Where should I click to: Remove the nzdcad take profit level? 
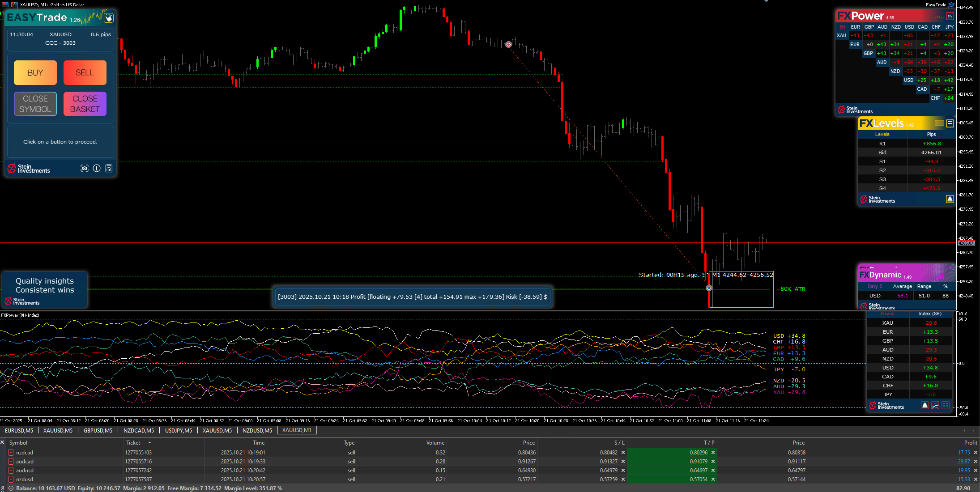pos(713,453)
